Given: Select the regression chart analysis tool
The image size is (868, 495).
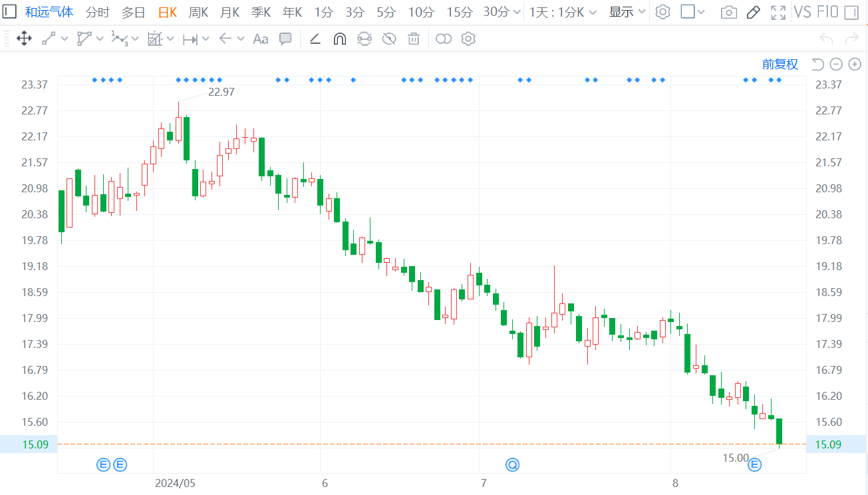Looking at the screenshot, I should [154, 39].
